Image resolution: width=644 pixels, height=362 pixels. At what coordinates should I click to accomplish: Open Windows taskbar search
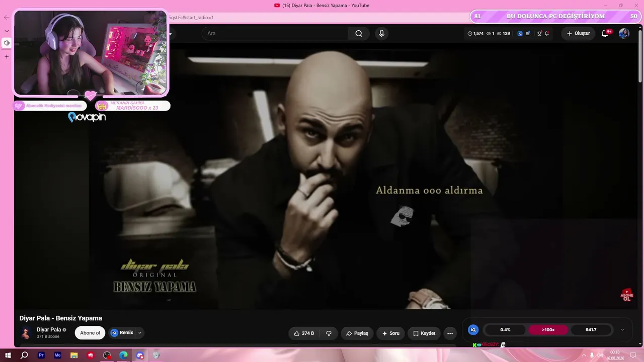click(24, 355)
